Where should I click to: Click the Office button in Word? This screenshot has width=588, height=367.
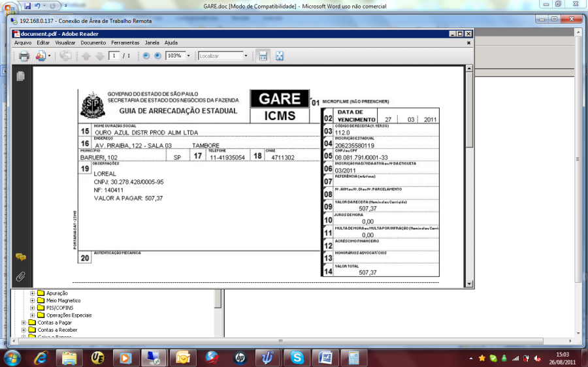point(10,8)
